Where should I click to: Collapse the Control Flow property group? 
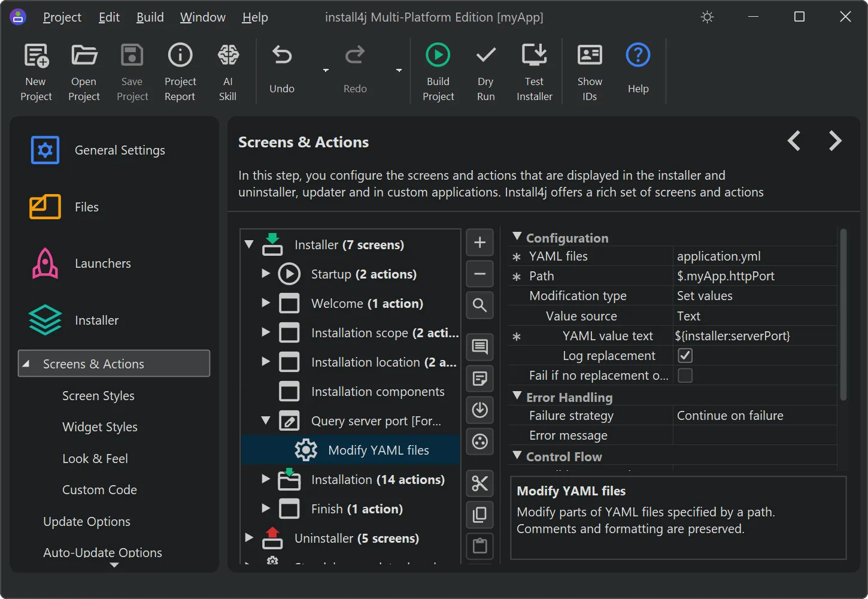point(517,456)
